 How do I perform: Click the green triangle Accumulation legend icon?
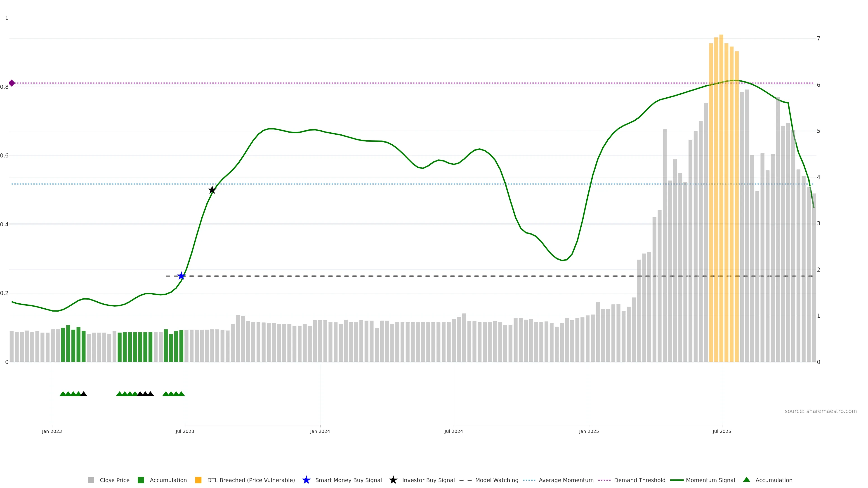coord(746,480)
